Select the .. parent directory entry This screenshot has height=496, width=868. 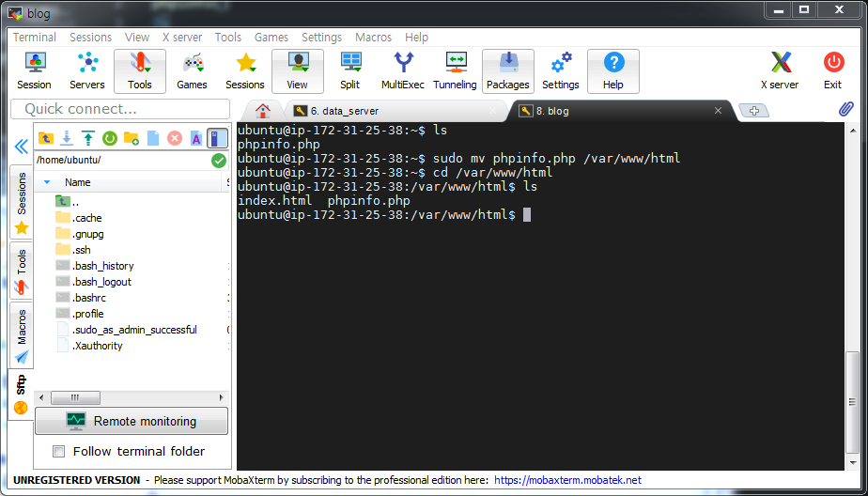[68, 201]
